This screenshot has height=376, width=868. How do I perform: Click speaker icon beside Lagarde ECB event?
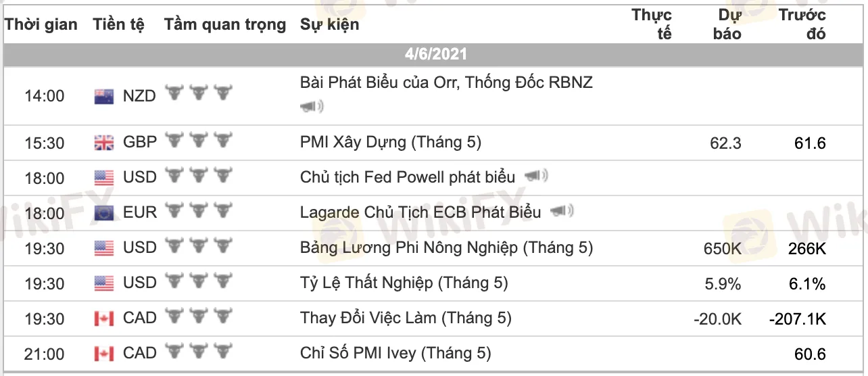(562, 212)
